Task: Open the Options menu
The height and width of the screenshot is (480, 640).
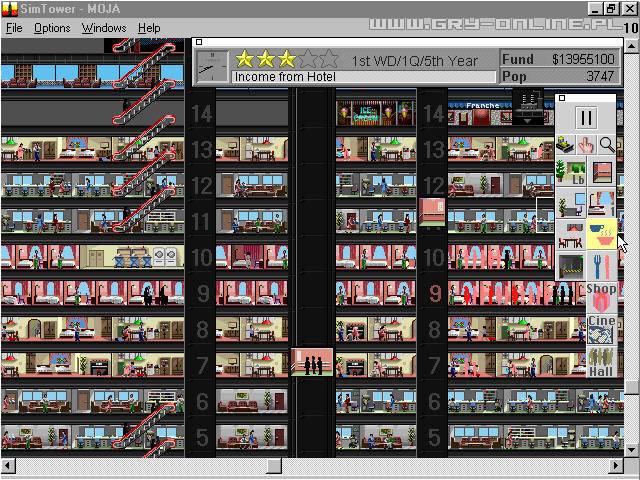Action: click(52, 28)
